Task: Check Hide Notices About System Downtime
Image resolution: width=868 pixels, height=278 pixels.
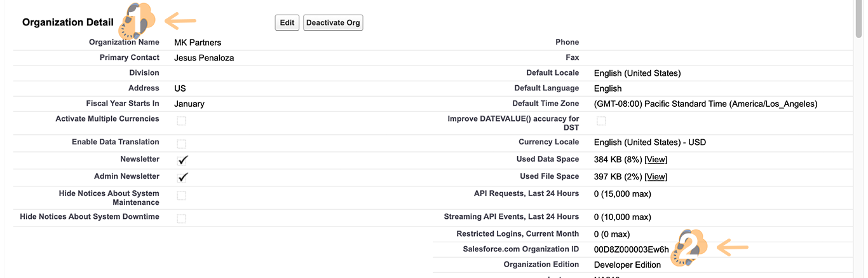Action: point(182,219)
